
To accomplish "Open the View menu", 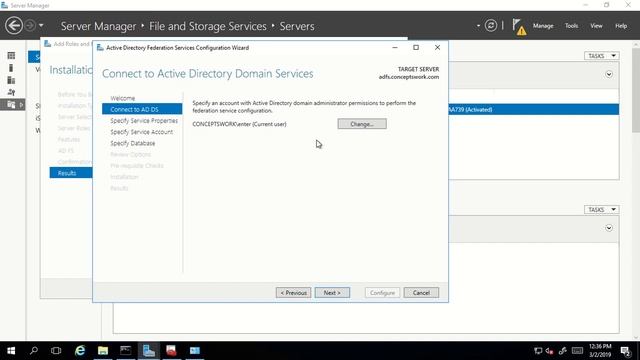I will [x=596, y=26].
